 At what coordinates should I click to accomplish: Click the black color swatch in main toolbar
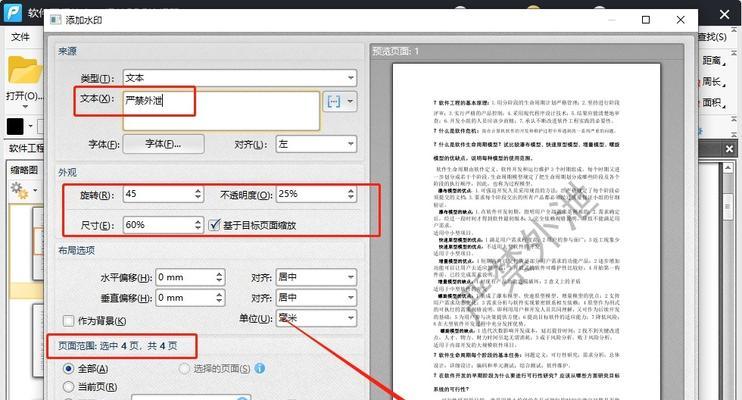15,126
